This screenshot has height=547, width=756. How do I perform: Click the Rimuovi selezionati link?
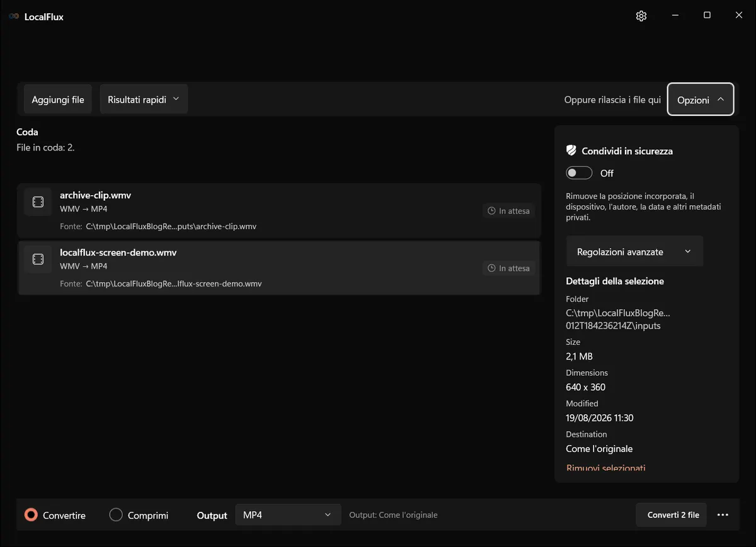click(x=606, y=468)
